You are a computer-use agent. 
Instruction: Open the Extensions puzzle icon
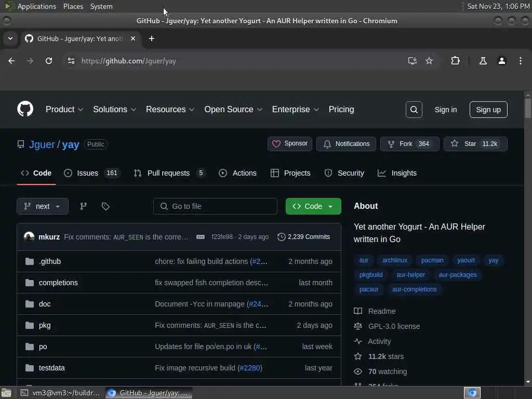click(x=455, y=61)
